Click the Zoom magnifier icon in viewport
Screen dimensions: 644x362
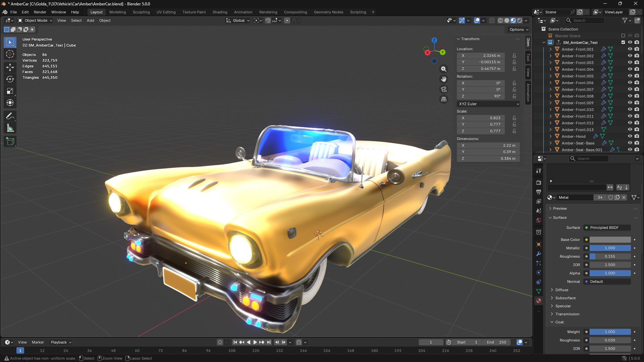[443, 69]
